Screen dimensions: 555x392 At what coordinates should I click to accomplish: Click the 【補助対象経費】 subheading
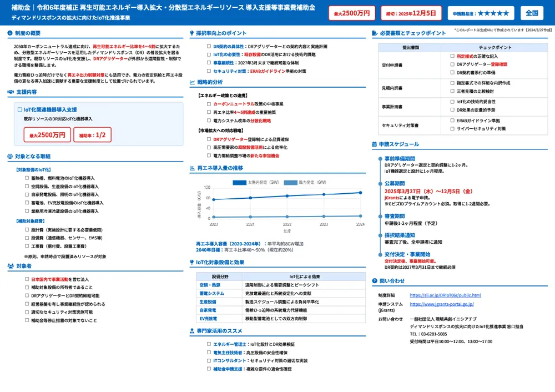(31, 221)
